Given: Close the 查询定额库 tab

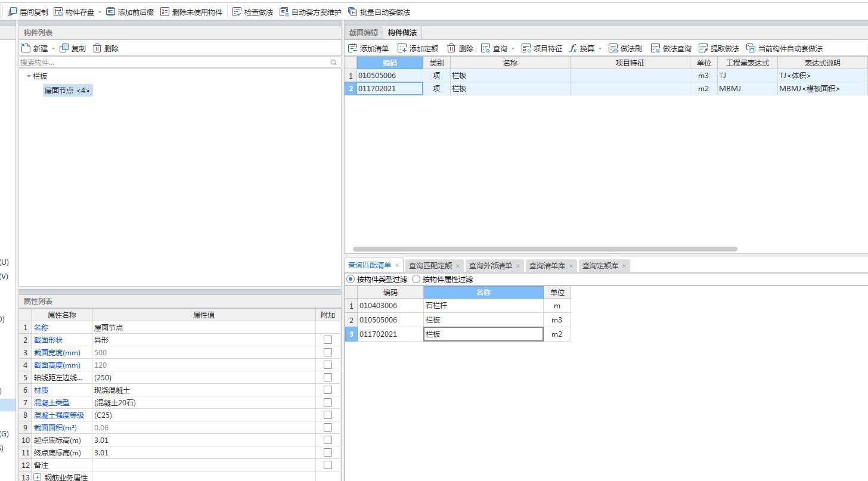Looking at the screenshot, I should tap(624, 266).
